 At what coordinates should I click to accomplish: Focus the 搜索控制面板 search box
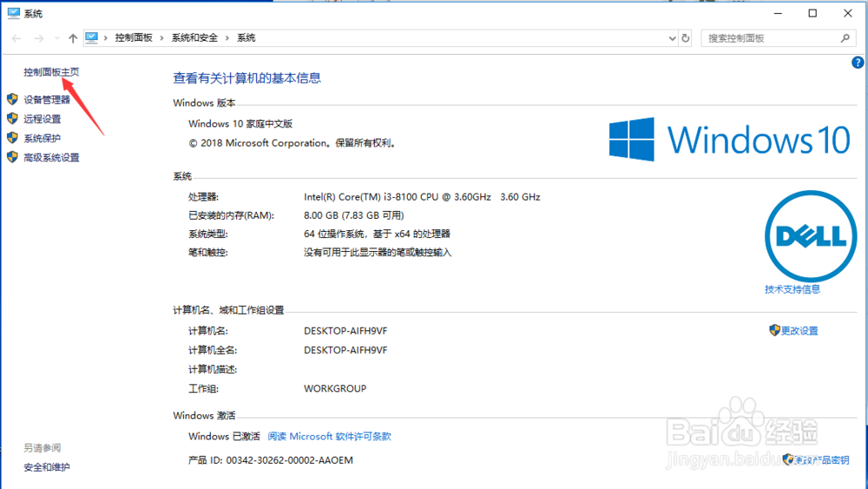[779, 38]
